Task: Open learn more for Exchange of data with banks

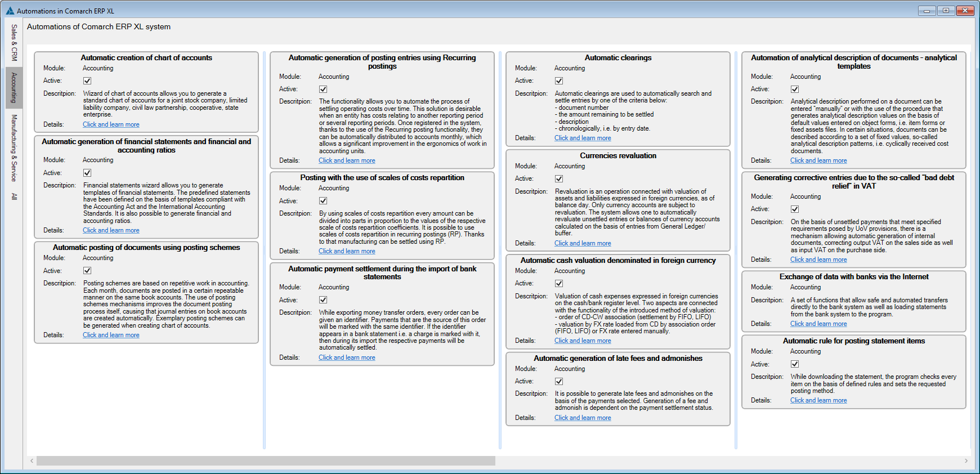Action: point(818,324)
